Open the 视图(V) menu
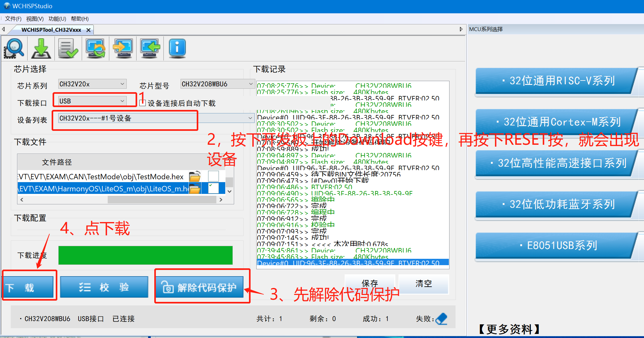644x338 pixels. coord(35,19)
